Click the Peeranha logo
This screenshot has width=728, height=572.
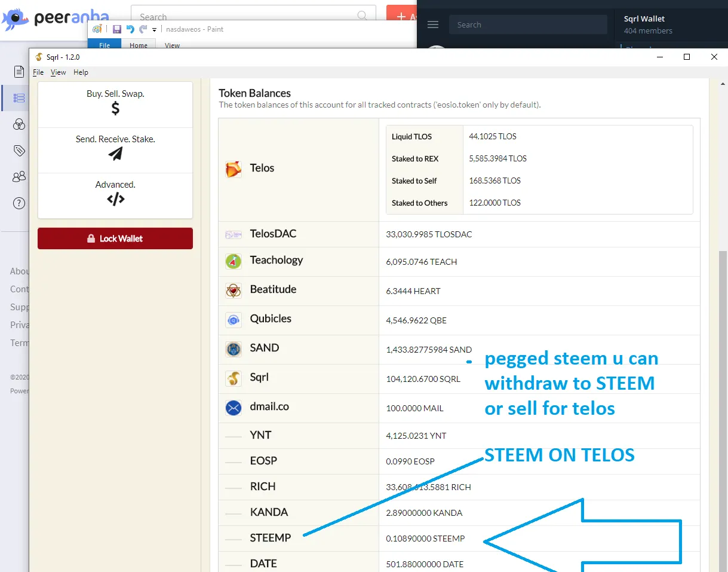55,19
